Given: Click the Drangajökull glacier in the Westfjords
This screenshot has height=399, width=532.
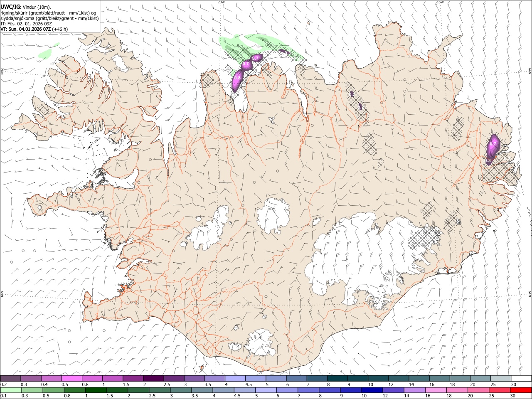Looking at the screenshot, I should pos(121,63).
